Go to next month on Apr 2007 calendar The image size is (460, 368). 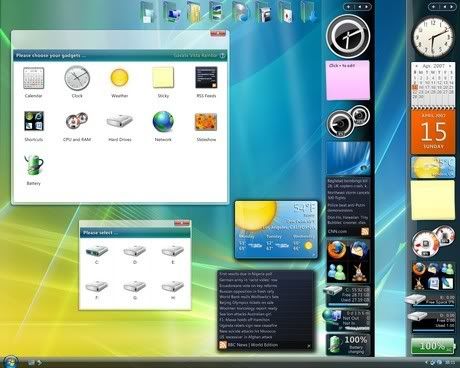(450, 66)
